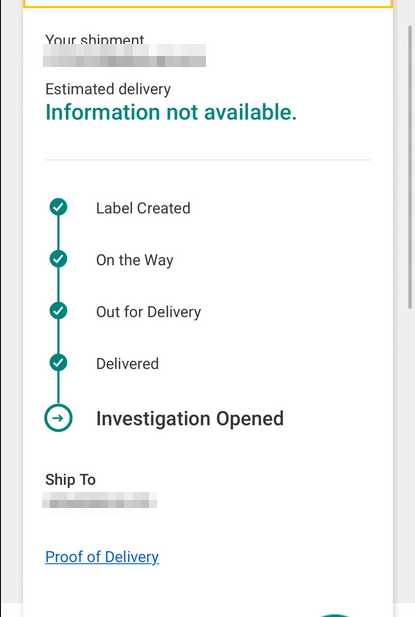This screenshot has height=617, width=415.
Task: Select the On the Way step text
Action: [x=135, y=260]
